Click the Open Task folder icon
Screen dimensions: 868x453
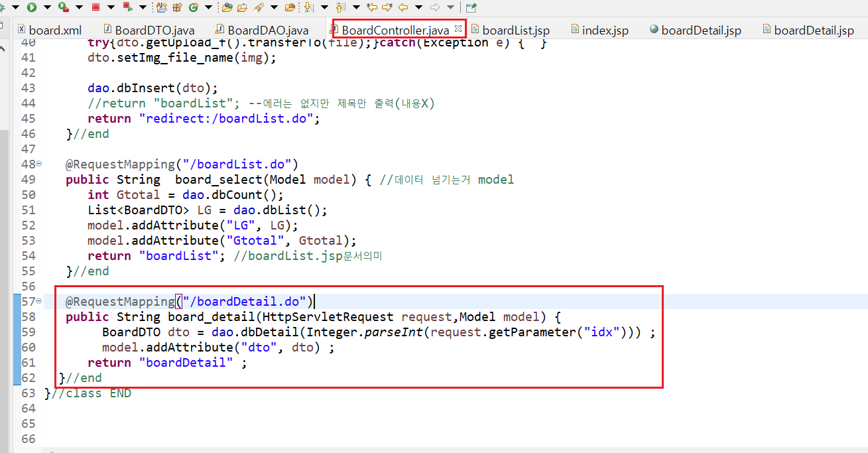pos(242,7)
